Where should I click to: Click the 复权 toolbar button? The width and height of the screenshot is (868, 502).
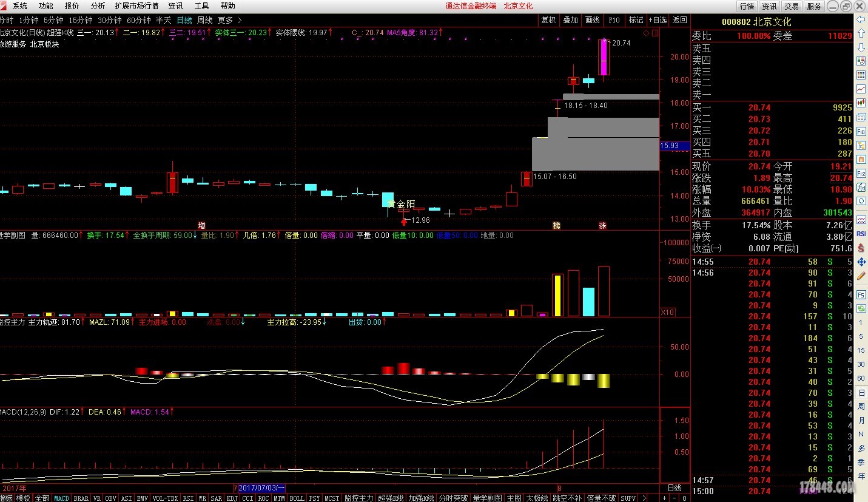[548, 20]
